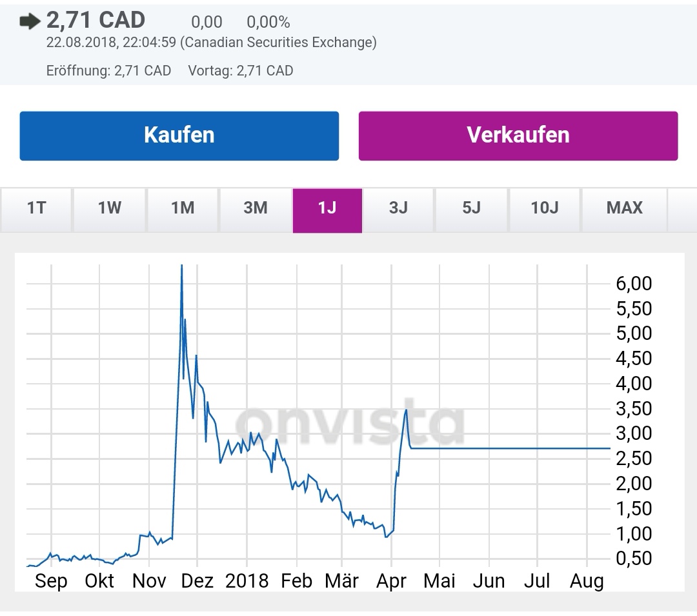This screenshot has height=616, width=697.
Task: Switch to the 10J period
Action: [x=544, y=208]
